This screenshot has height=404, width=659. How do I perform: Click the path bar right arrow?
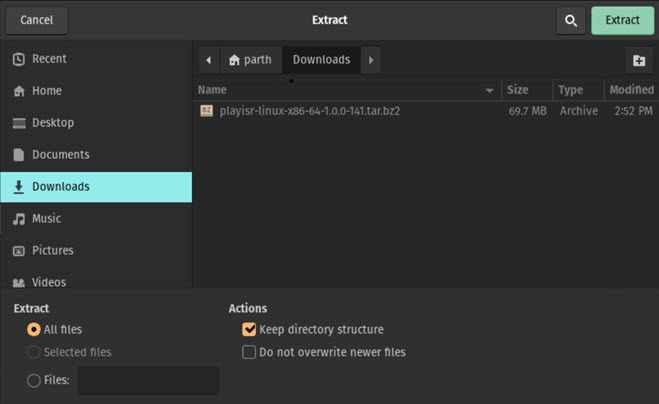[371, 60]
